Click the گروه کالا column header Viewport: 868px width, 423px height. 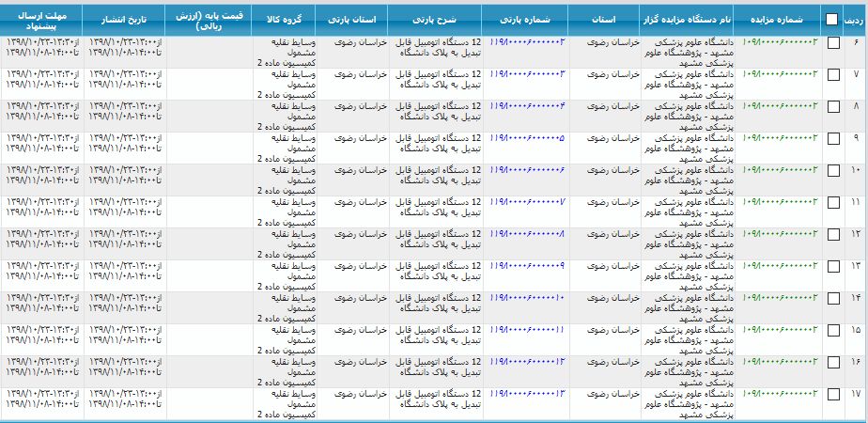(x=283, y=19)
